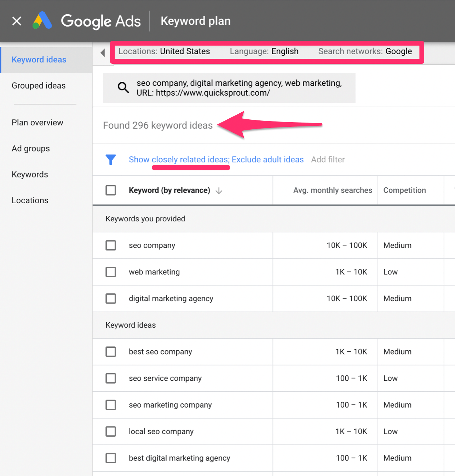Change Search networks: Google setting

pos(365,51)
